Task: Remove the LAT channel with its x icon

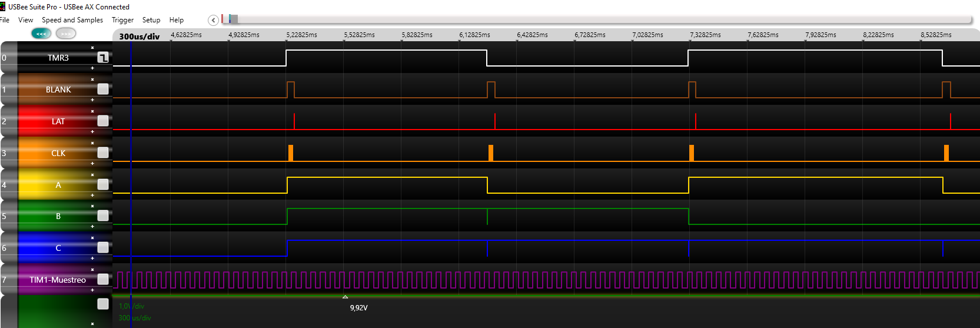Action: coord(92,111)
